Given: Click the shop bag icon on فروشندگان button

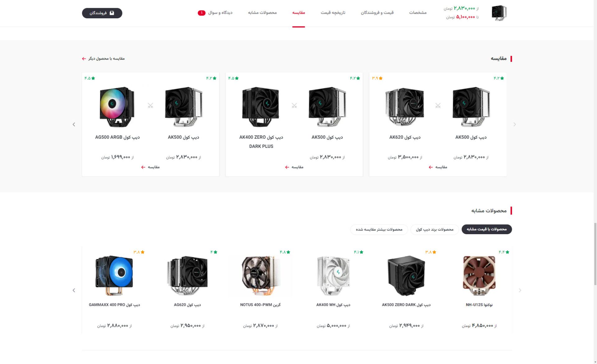Looking at the screenshot, I should (x=112, y=13).
